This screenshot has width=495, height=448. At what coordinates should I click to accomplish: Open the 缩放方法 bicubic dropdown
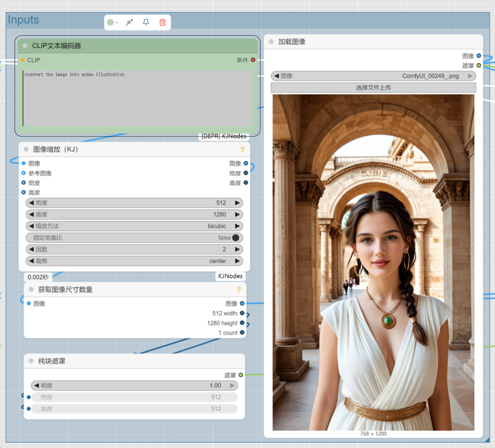click(x=134, y=226)
